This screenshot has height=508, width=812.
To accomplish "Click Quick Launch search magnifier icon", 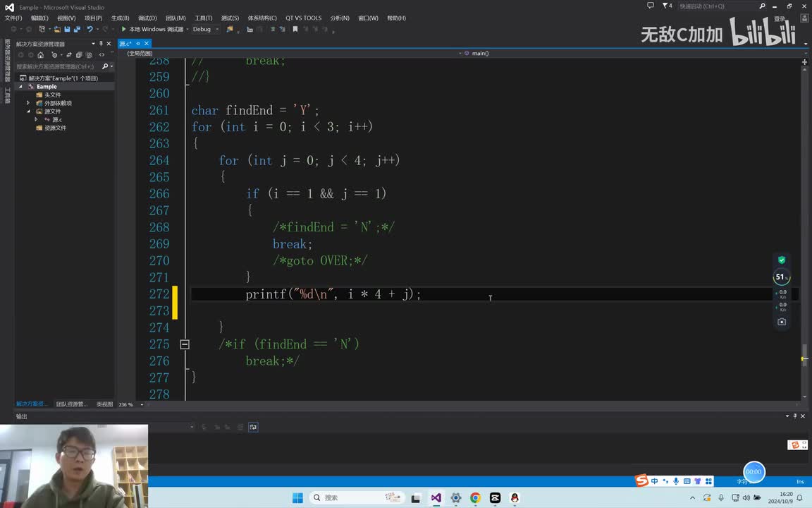I will (762, 6).
